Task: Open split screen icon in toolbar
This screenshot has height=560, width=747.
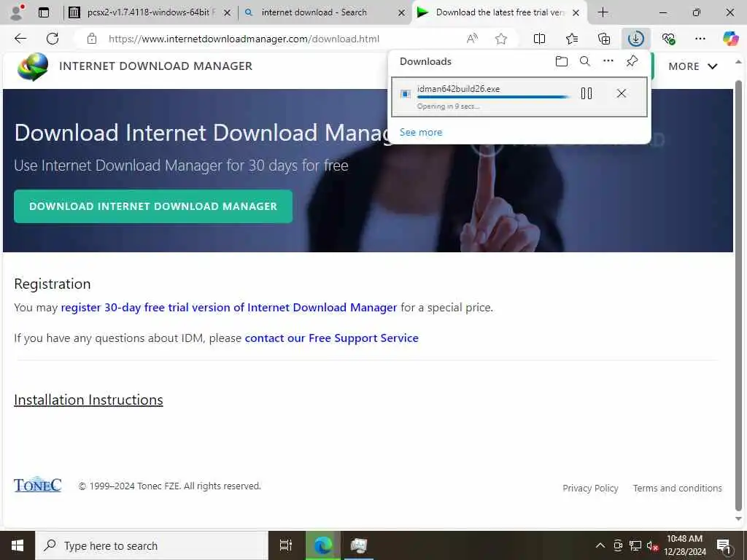Action: coord(539,39)
